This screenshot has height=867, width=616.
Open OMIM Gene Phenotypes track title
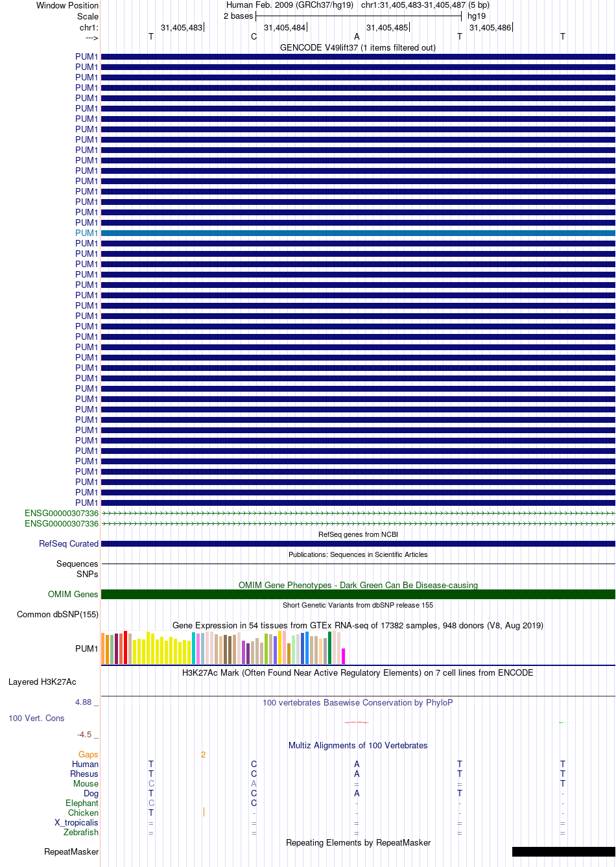pyautogui.click(x=358, y=585)
